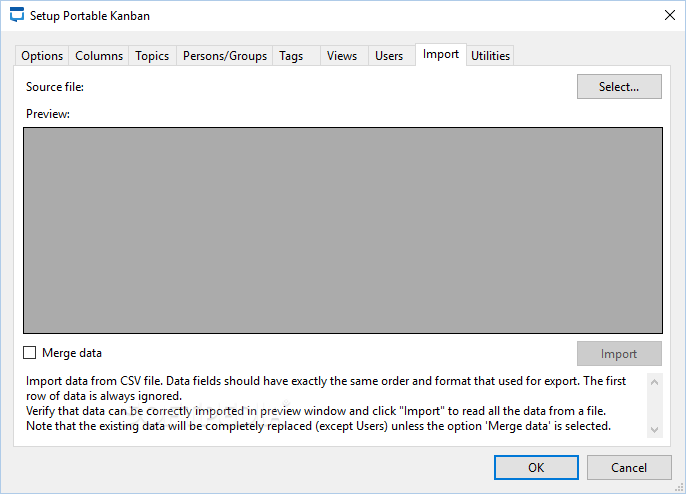Image resolution: width=686 pixels, height=494 pixels.
Task: Click the Preview label text
Action: 48,114
